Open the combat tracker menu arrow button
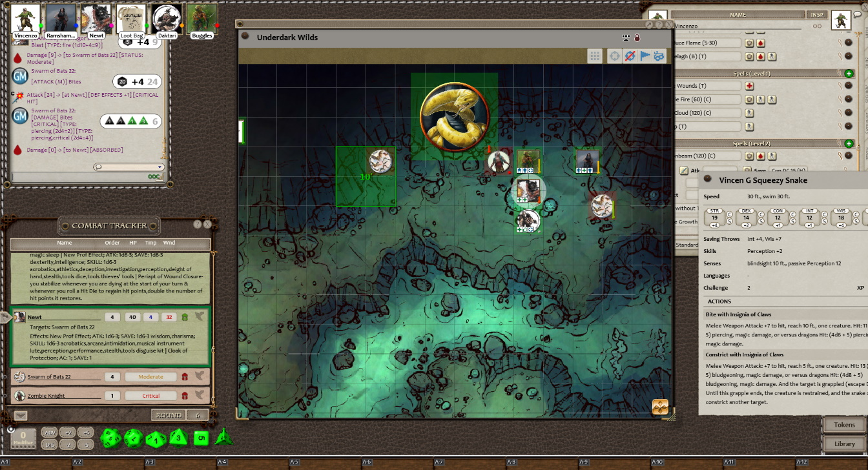868x470 pixels. pyautogui.click(x=21, y=416)
